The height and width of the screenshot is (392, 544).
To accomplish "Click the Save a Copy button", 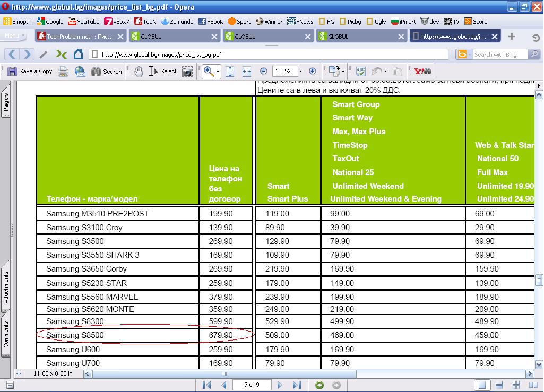I will point(30,72).
